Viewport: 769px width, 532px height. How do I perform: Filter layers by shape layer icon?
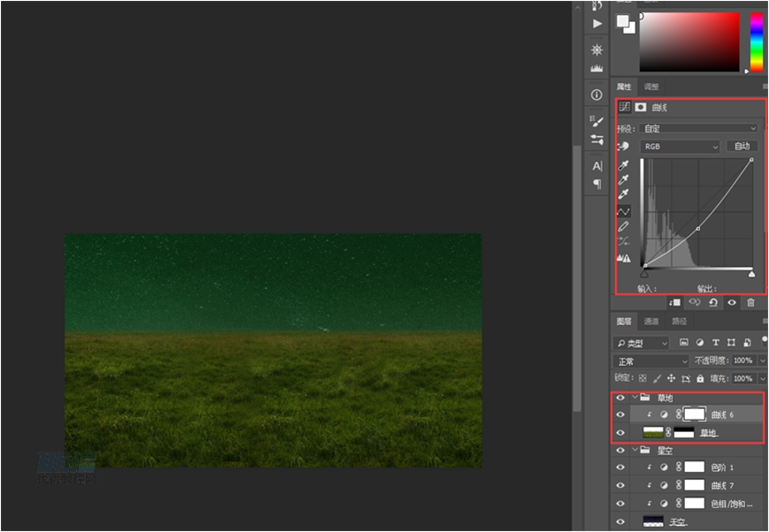731,343
